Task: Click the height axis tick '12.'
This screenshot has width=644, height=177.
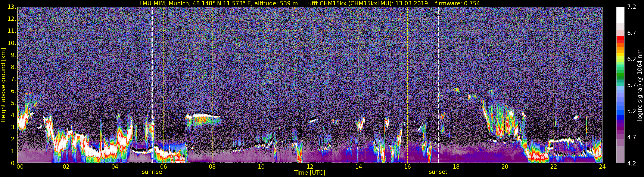Action: coord(12,19)
